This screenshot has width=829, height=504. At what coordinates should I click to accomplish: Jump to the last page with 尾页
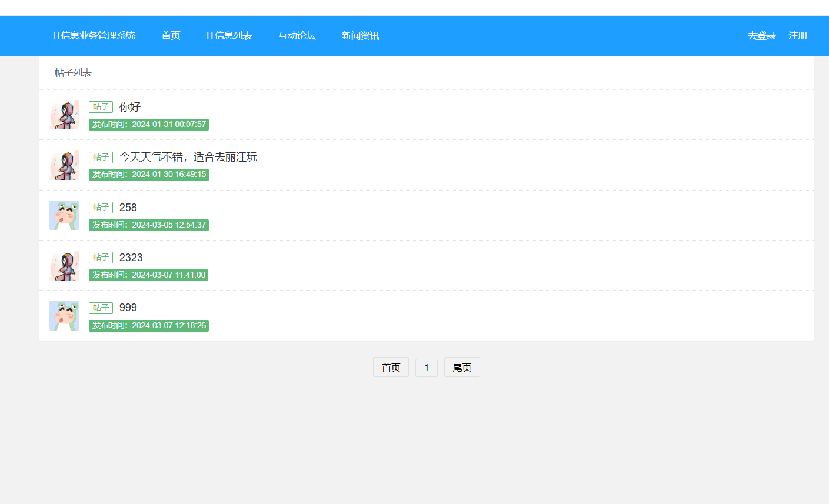point(462,368)
